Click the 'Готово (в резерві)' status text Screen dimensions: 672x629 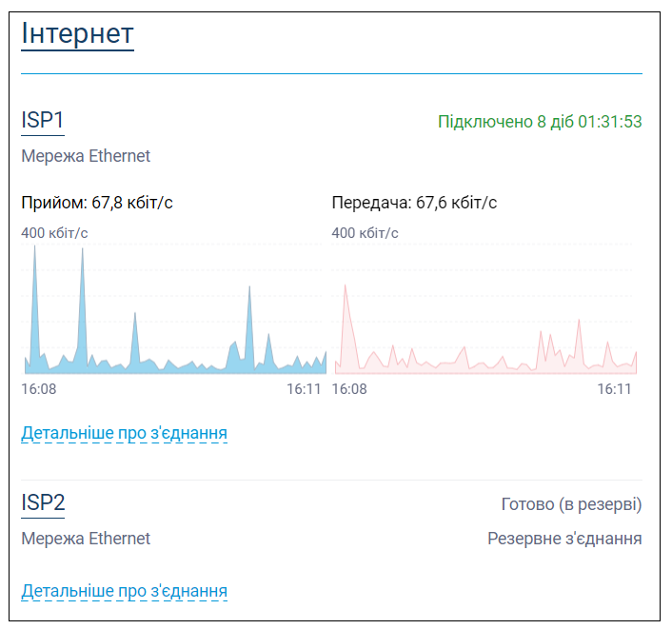tap(572, 504)
